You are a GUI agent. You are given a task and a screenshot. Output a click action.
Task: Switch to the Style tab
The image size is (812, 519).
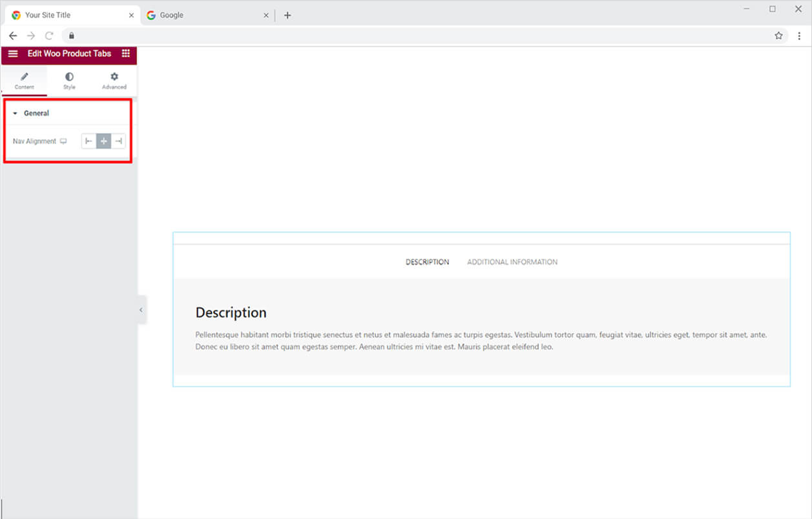click(x=69, y=81)
